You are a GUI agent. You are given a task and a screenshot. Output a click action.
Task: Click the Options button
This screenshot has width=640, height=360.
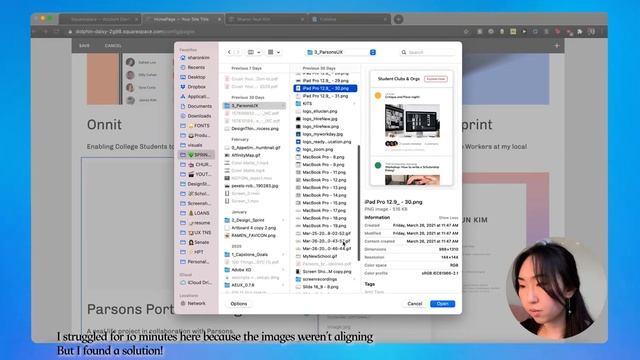tap(239, 304)
